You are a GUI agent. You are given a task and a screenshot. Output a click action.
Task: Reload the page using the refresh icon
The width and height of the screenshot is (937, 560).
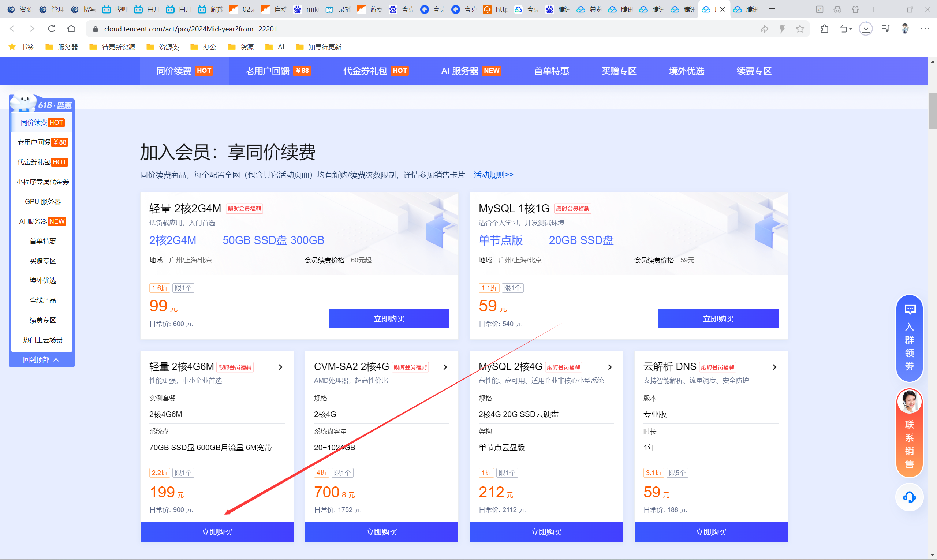tap(51, 29)
